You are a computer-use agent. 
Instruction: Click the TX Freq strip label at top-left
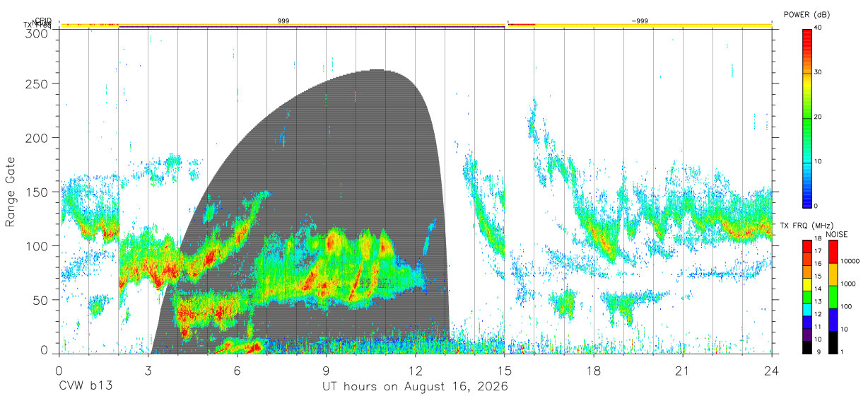coord(37,25)
